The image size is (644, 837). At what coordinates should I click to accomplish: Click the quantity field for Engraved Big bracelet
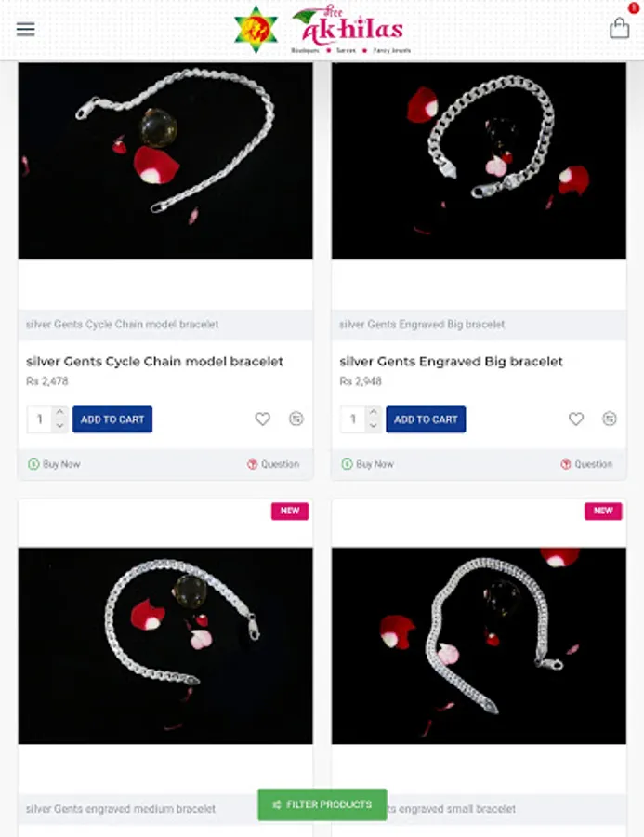tap(353, 419)
